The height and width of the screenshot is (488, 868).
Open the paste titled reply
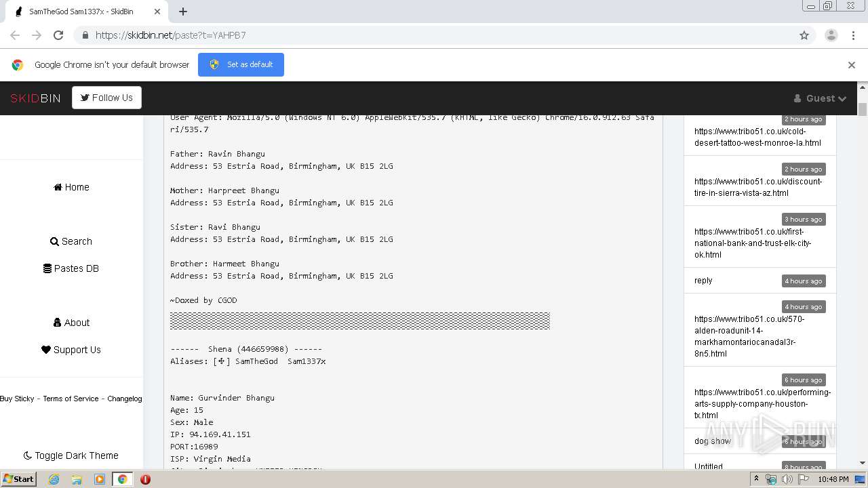pos(703,281)
